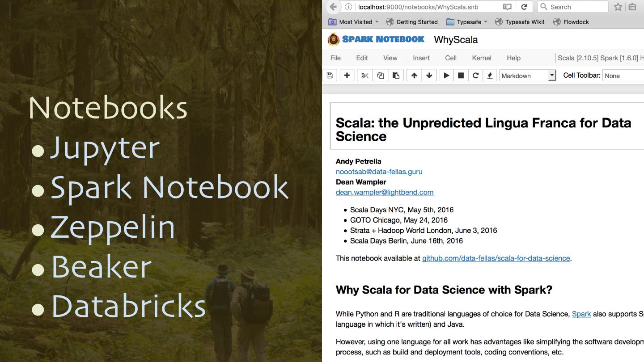The width and height of the screenshot is (644, 362).
Task: Bookmark this page with the star icon
Action: (618, 7)
